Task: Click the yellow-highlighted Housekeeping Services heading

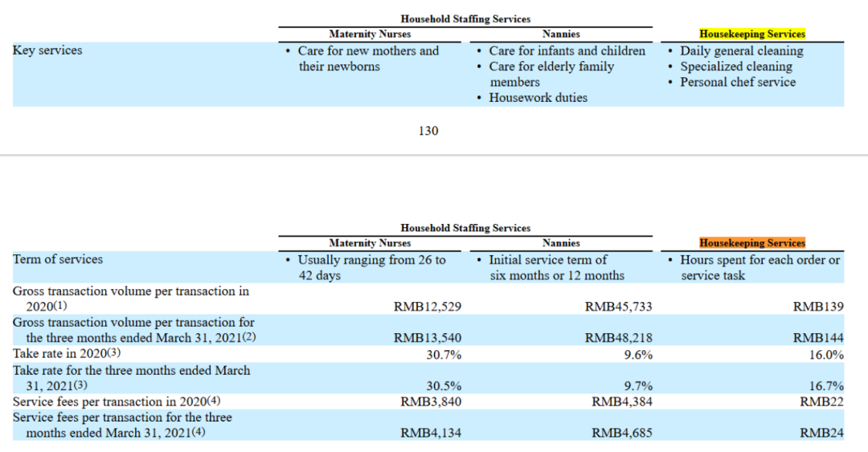Action: coord(751,34)
